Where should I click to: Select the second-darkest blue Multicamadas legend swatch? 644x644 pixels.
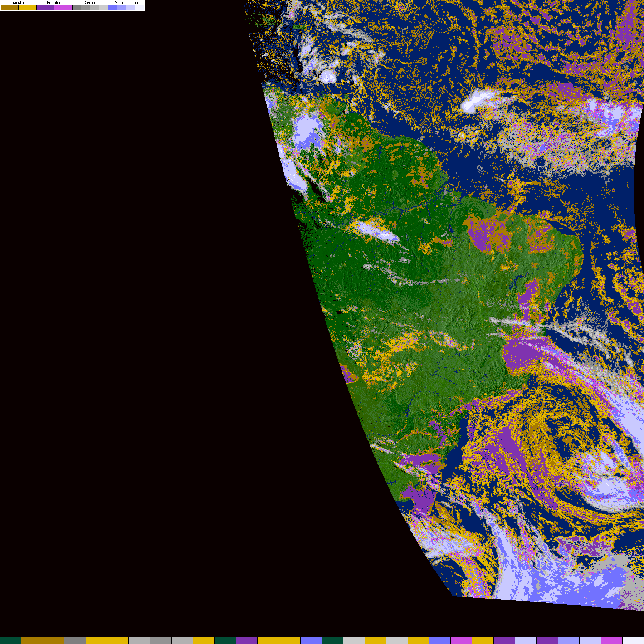tap(121, 7)
